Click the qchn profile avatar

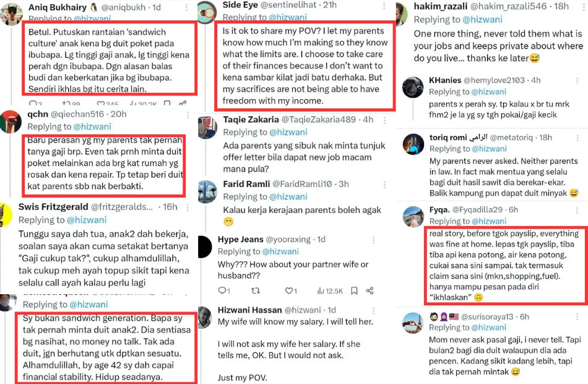pyautogui.click(x=10, y=120)
